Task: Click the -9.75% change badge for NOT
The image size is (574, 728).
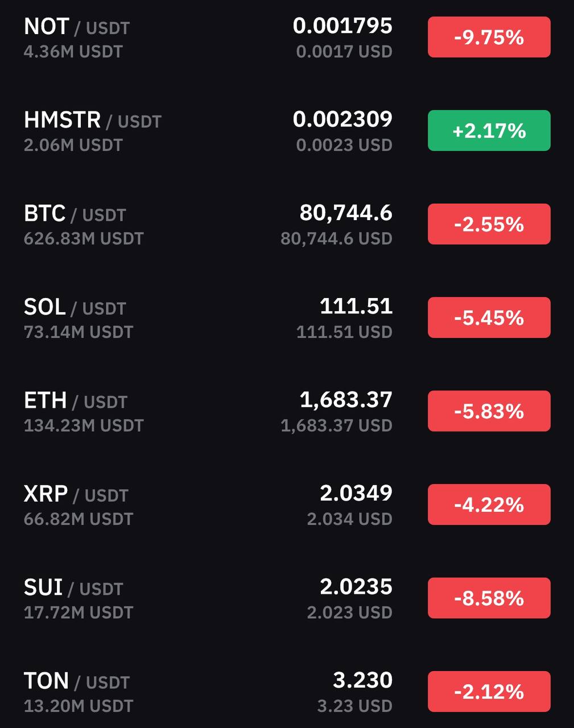Action: (489, 38)
